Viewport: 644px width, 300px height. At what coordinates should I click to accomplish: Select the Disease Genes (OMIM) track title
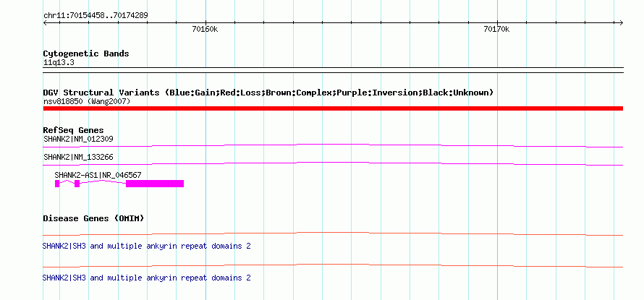(93, 218)
